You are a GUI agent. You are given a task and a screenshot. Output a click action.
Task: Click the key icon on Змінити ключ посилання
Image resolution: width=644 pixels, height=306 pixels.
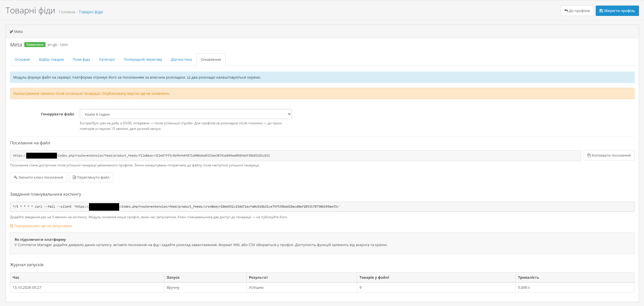16,177
